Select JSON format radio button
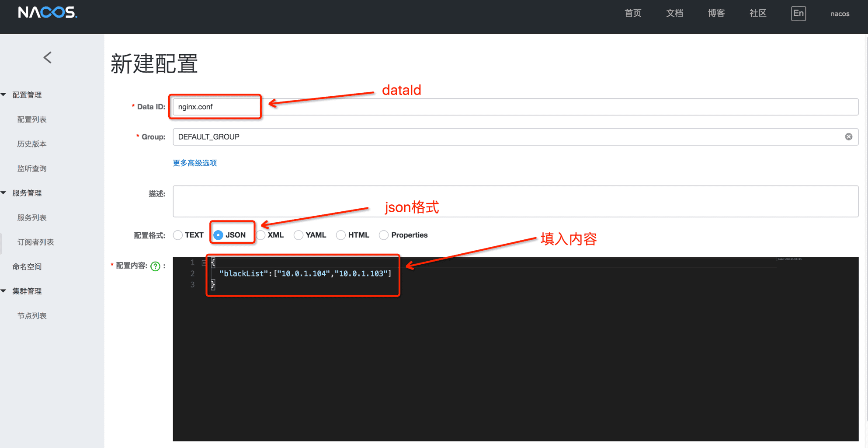The image size is (868, 448). pos(218,235)
